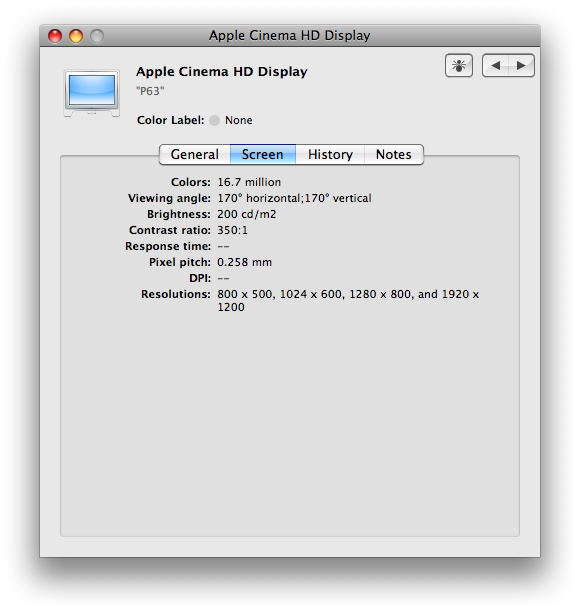580x612 pixels.
Task: Click the Contrast ratio value "350:1"
Action: 233,230
